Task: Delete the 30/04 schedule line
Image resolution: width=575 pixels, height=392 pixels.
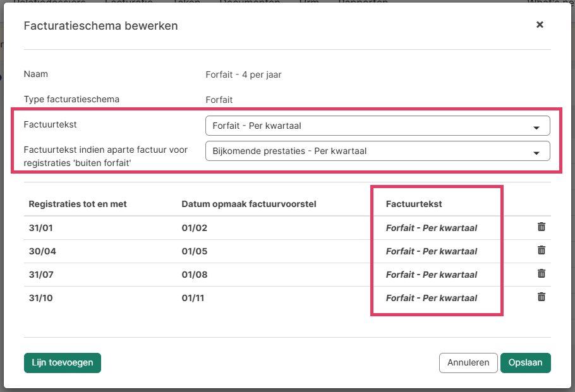Action: [541, 251]
